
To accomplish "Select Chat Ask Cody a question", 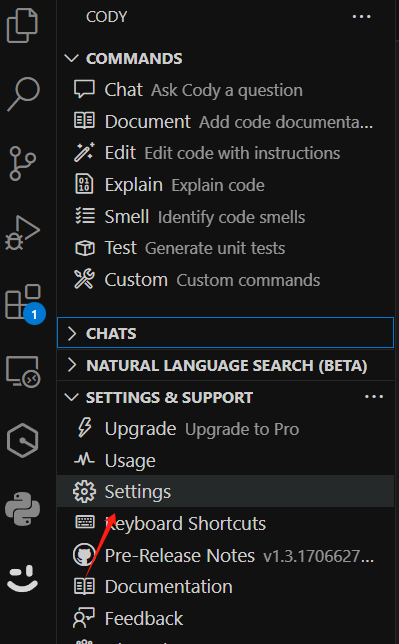I will click(226, 90).
